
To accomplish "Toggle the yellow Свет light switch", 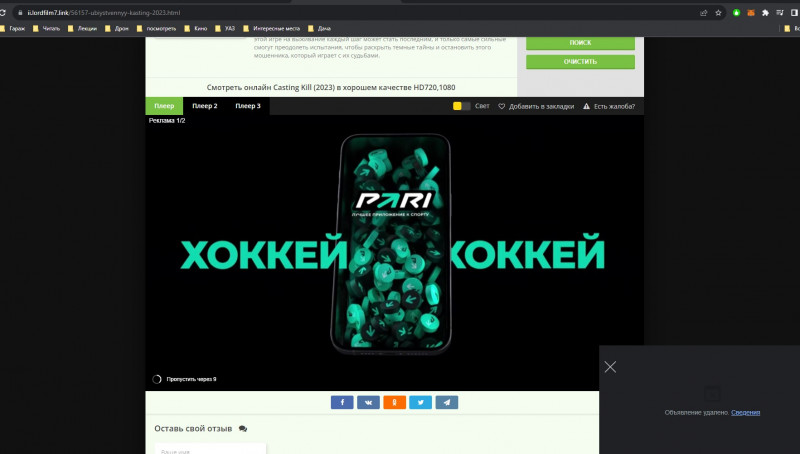I will (462, 106).
